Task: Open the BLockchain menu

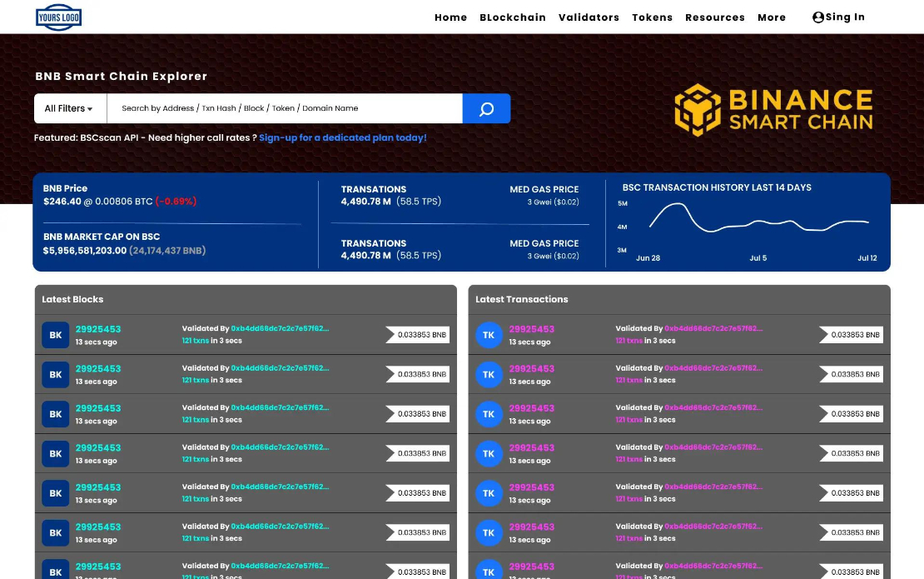Action: 513,17
